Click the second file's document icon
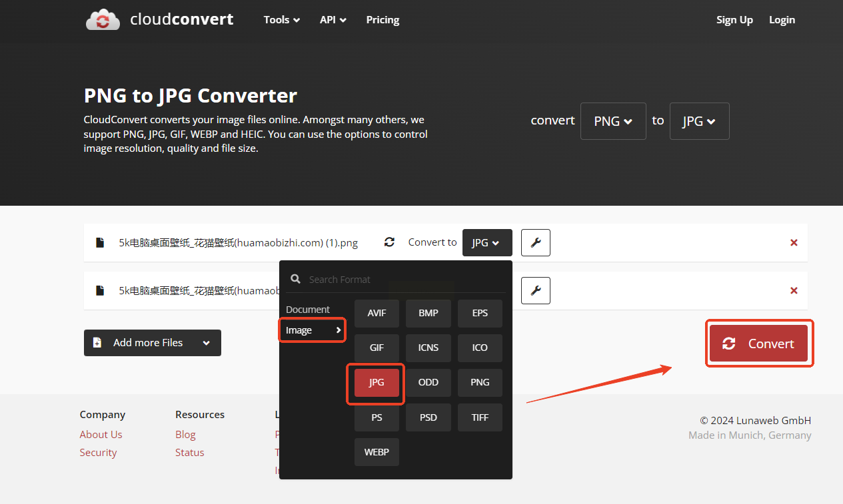This screenshot has height=504, width=843. click(100, 290)
